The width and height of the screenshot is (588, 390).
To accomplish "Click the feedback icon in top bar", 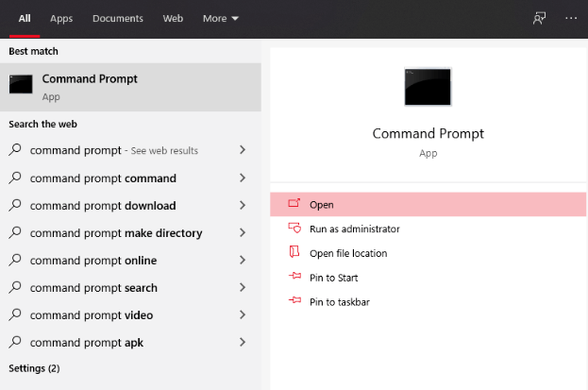I will tap(539, 18).
